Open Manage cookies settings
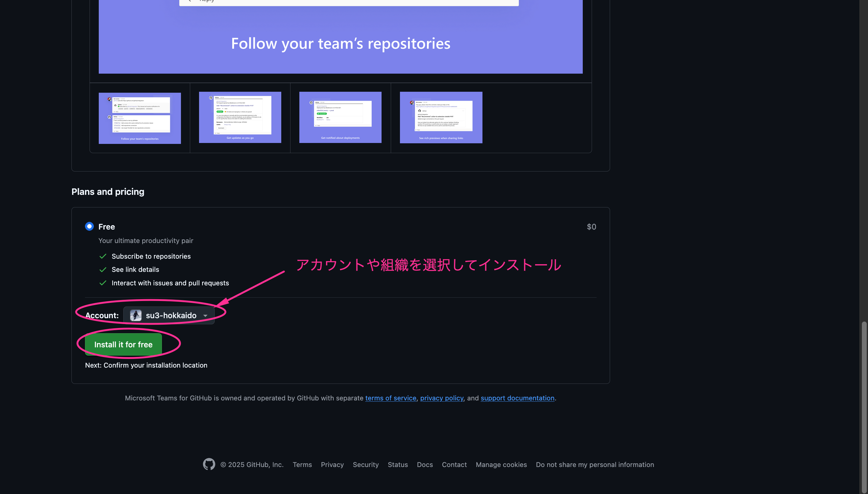 coord(501,465)
